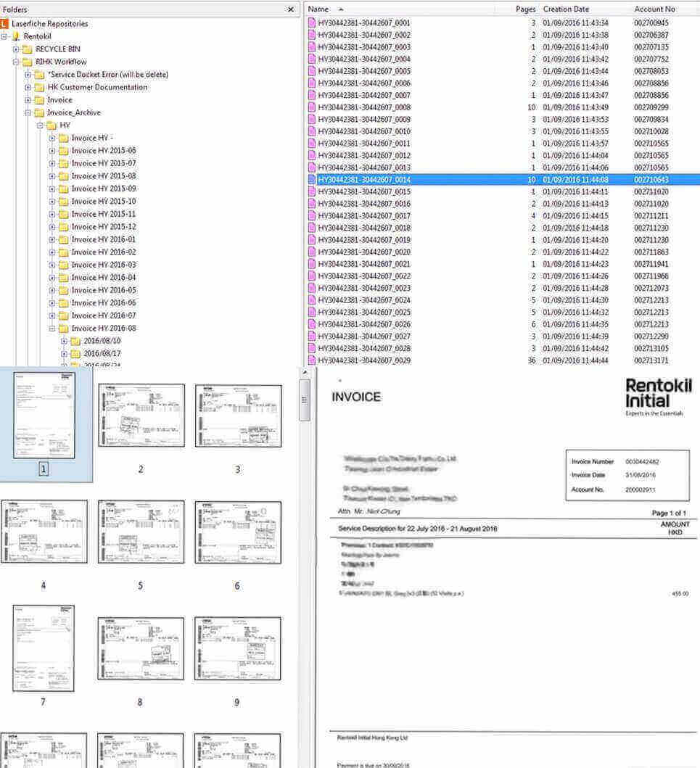Click the 2016/08/10 folder icon
This screenshot has width=700, height=768.
pos(75,342)
